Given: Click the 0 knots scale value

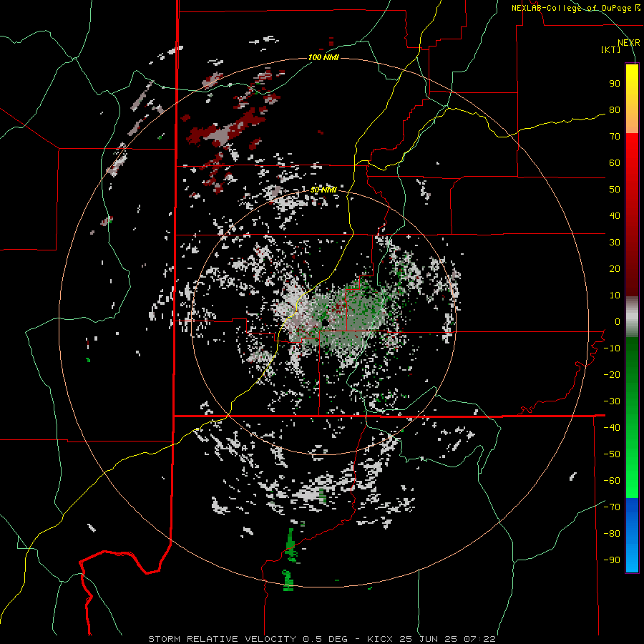Looking at the screenshot, I should pos(618,322).
